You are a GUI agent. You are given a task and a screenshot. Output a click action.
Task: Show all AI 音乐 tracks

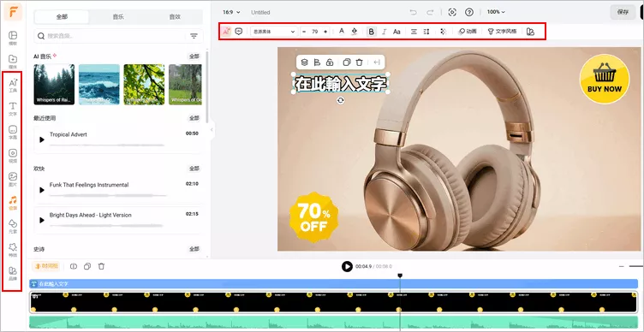pos(194,56)
